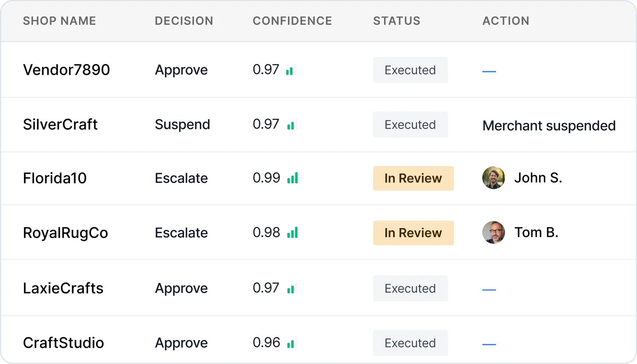Image resolution: width=637 pixels, height=364 pixels.
Task: Click the In Review badge for Florida10
Action: tap(413, 178)
